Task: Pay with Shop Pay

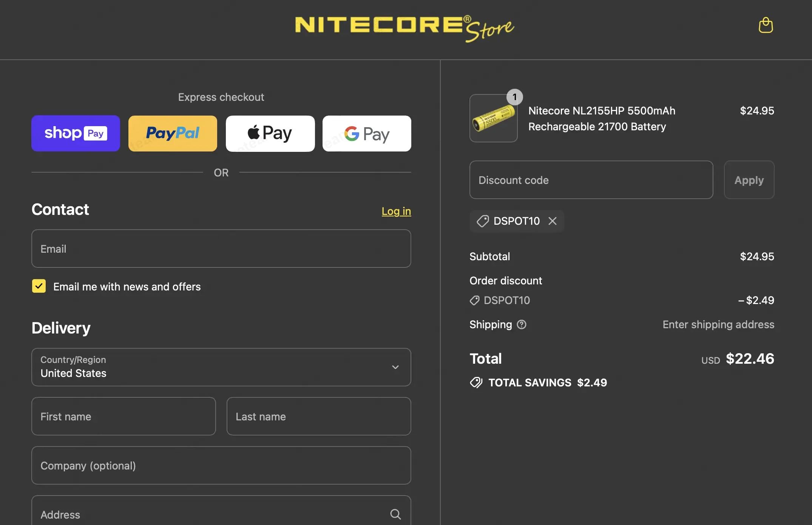Action: point(76,133)
